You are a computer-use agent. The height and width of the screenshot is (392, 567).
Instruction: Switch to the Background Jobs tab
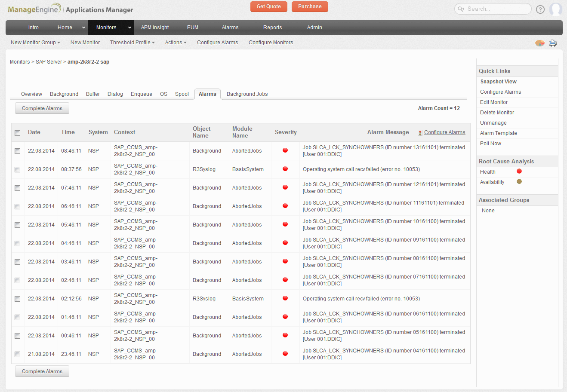247,94
